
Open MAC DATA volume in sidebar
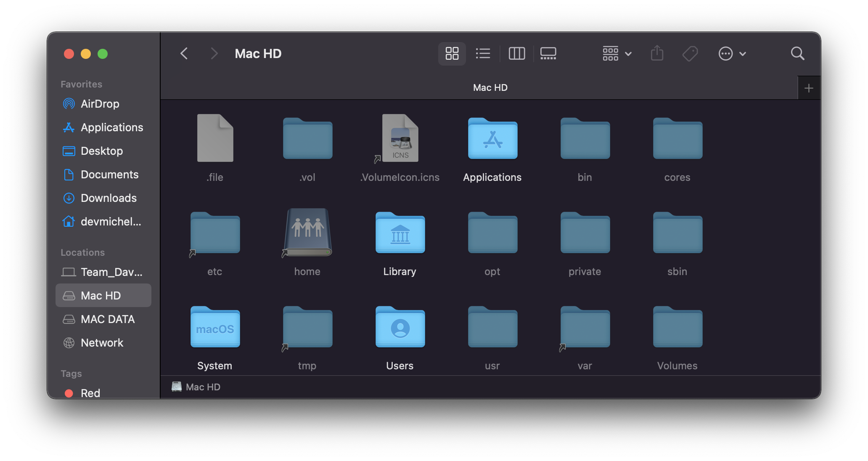coord(107,319)
